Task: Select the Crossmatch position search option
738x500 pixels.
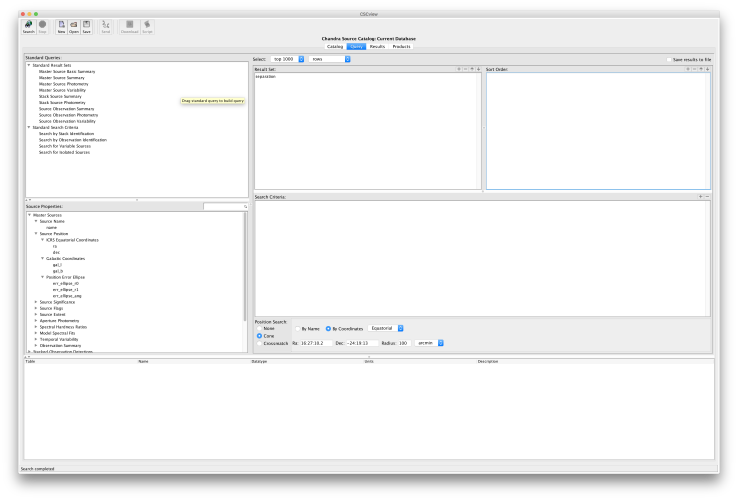Action: (x=259, y=343)
